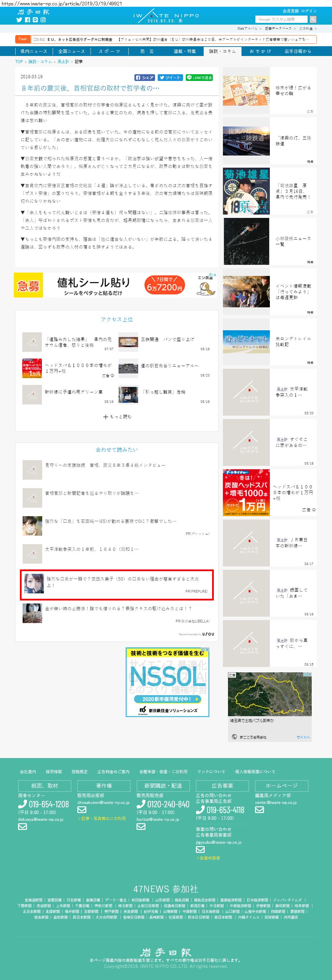Select the スポーツ navigation tab
The image size is (332, 980).
coord(109,51)
